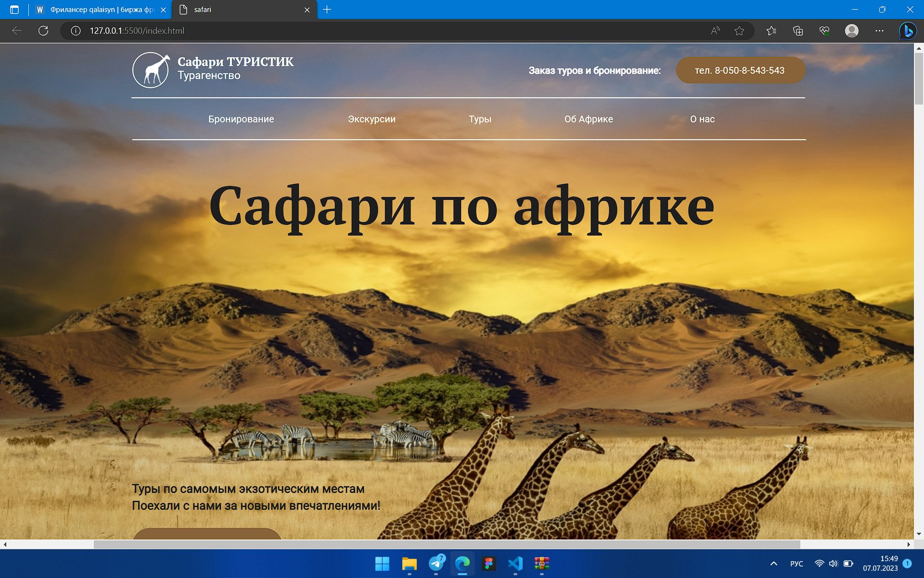Open volume speaker tray icon
924x578 pixels.
[x=834, y=564]
